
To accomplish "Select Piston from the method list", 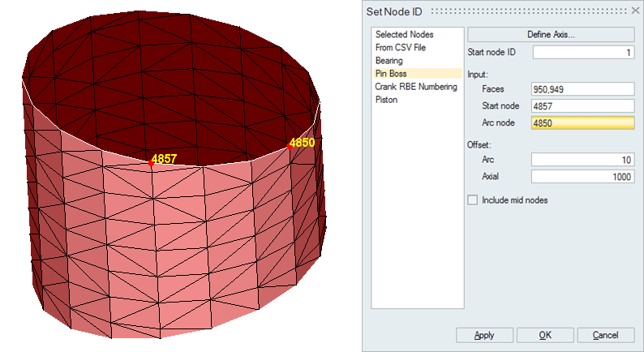I will (387, 100).
